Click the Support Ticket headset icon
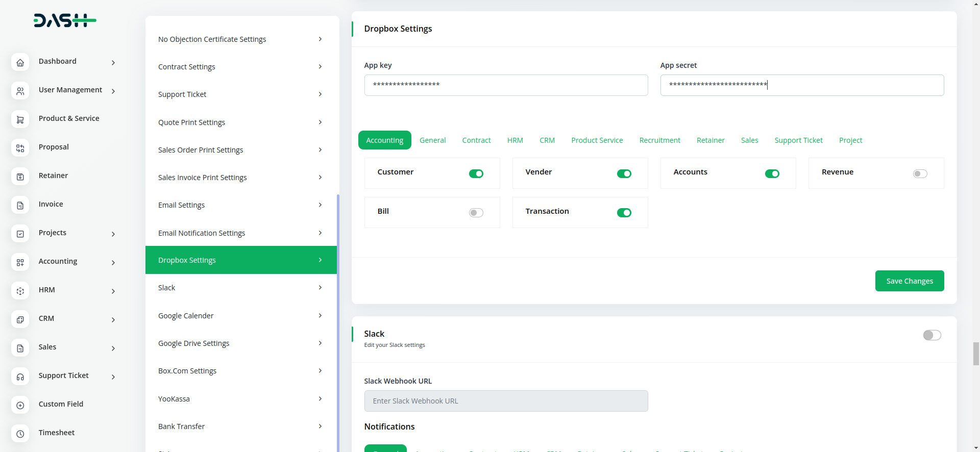Image resolution: width=980 pixels, height=452 pixels. pos(20,376)
